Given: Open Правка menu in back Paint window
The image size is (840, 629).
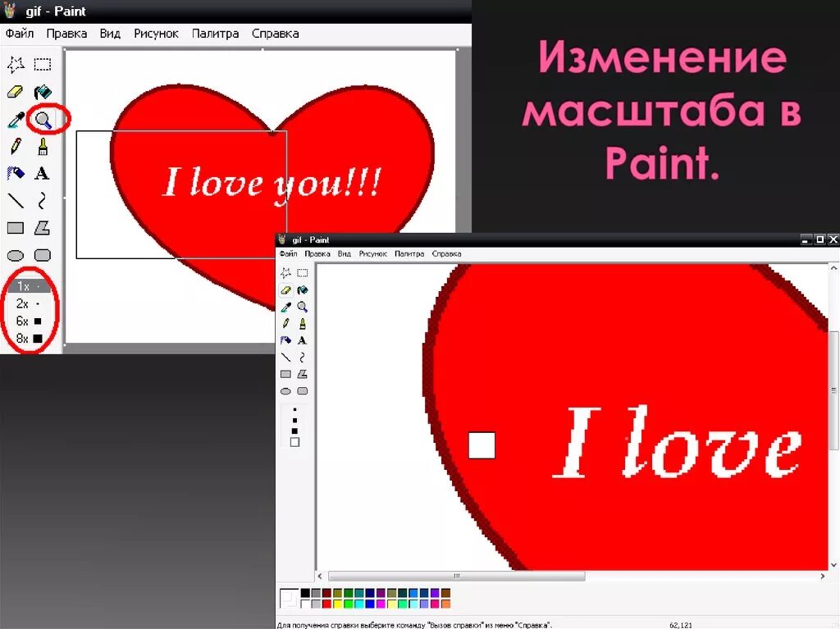Looking at the screenshot, I should point(66,34).
